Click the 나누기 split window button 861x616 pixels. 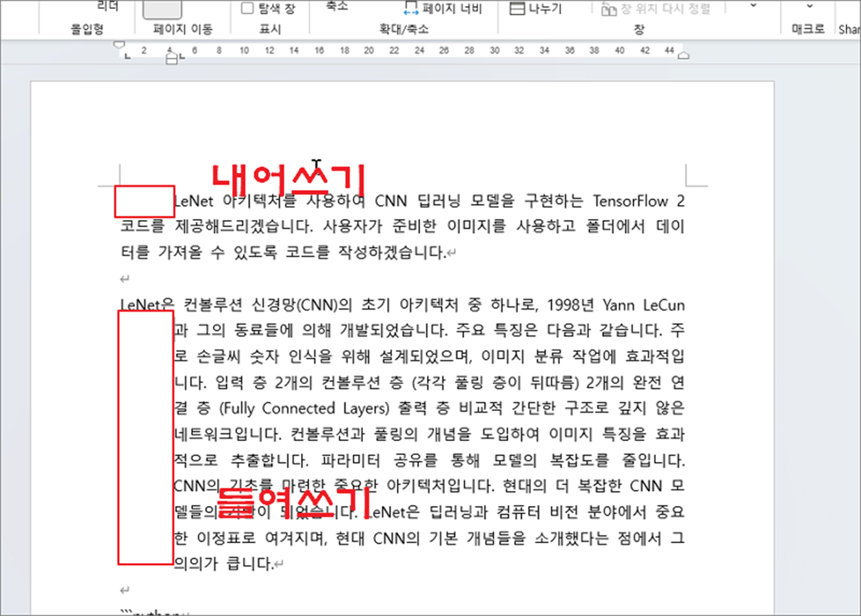click(536, 9)
